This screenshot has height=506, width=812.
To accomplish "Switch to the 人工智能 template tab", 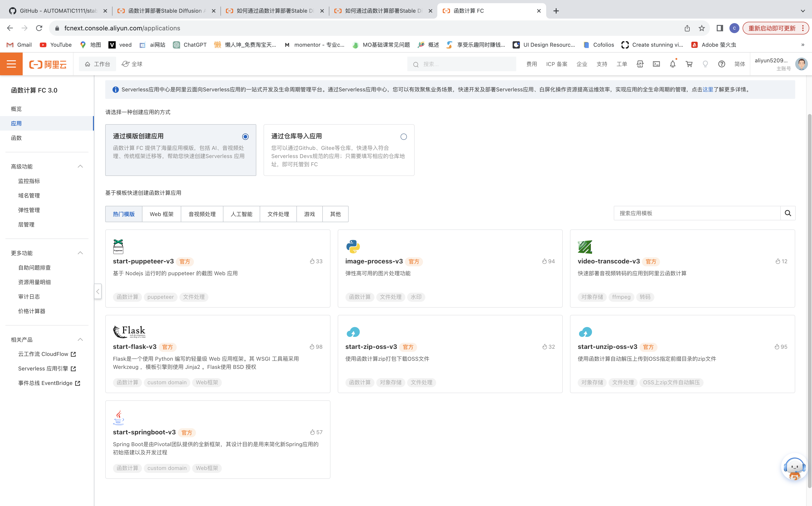I will 241,214.
